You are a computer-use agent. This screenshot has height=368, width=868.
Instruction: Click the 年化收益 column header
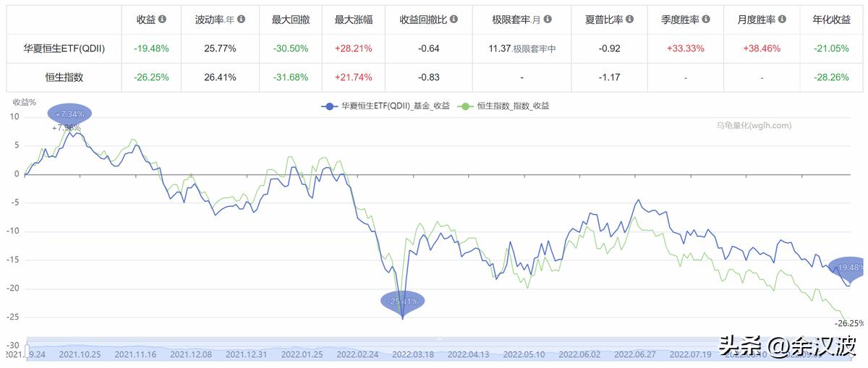point(831,20)
